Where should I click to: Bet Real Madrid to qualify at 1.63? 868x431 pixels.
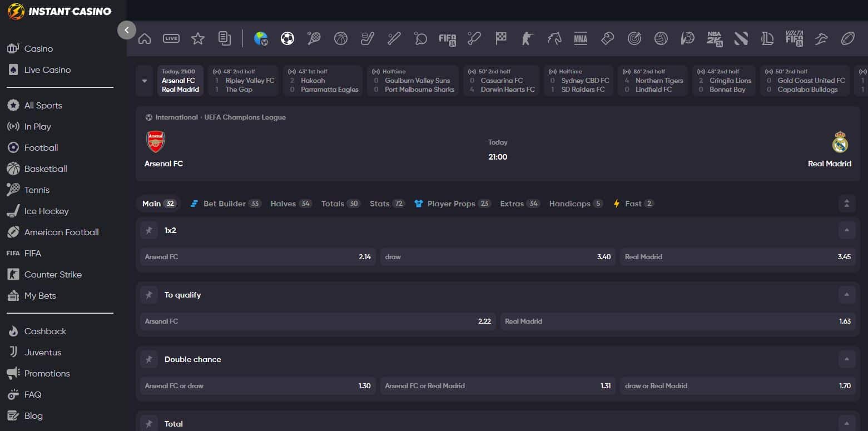[678, 321]
